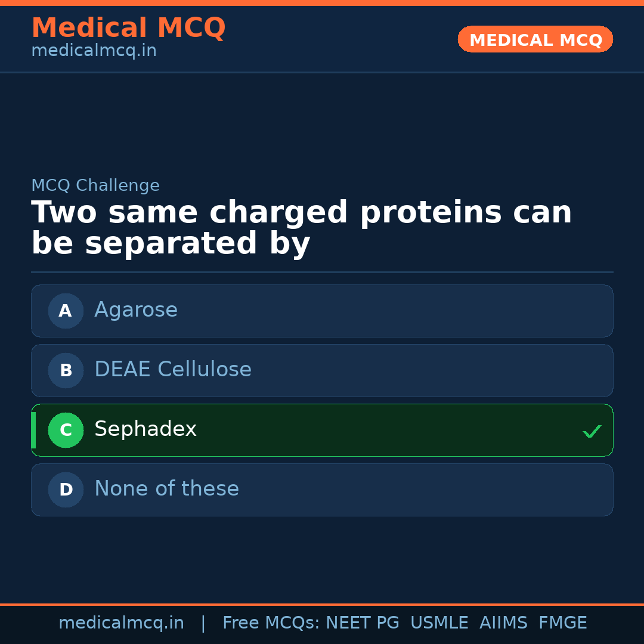The height and width of the screenshot is (644, 644).
Task: Open the Medical MCQ header title
Action: [128, 28]
